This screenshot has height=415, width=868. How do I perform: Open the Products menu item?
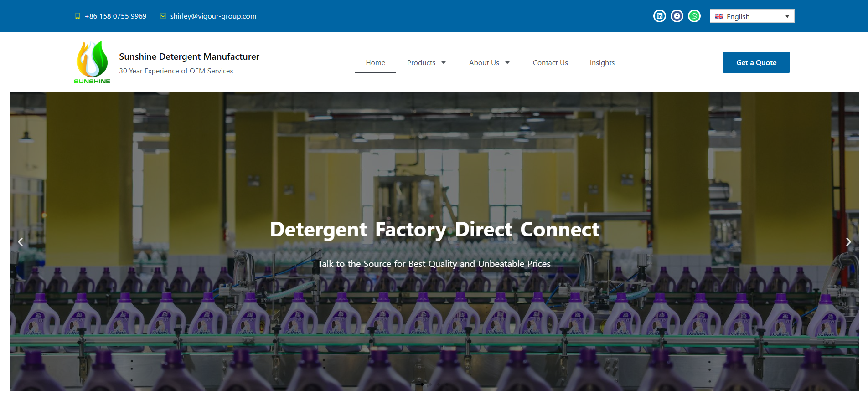[x=421, y=63]
